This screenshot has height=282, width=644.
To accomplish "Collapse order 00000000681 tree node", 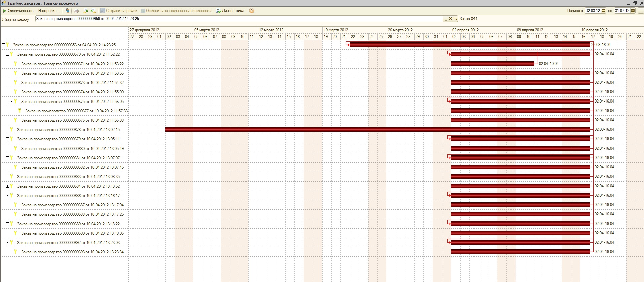I will (8, 158).
